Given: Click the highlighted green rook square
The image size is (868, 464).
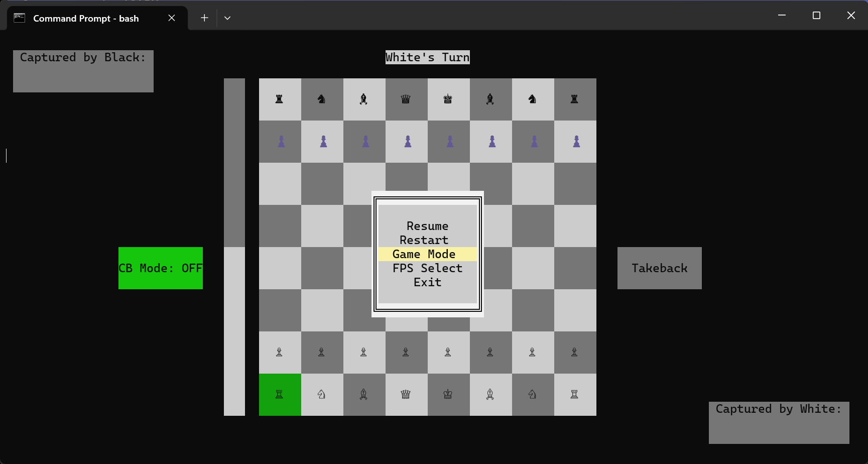Looking at the screenshot, I should point(280,395).
